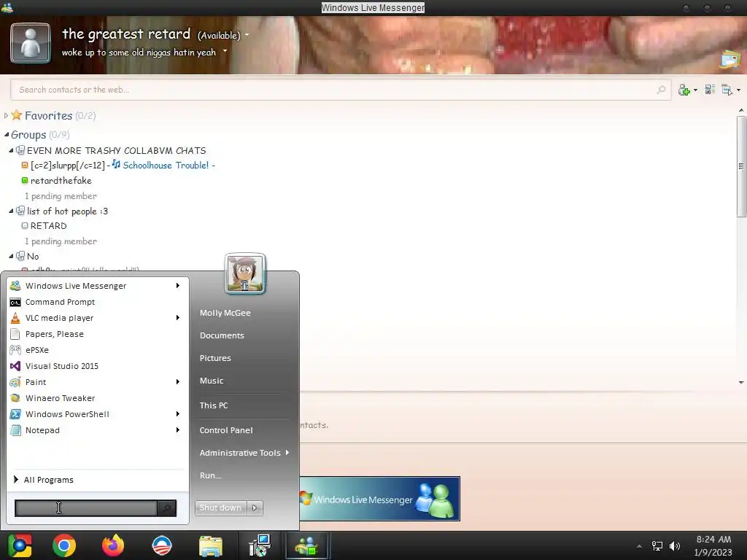Click the change contact list layout icon
The width and height of the screenshot is (747, 560).
coord(710,90)
